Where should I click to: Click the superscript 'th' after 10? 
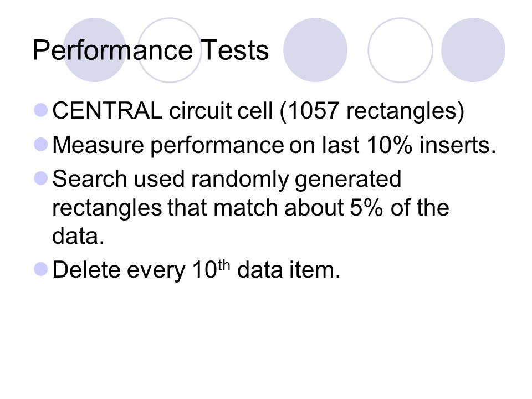[x=224, y=265]
